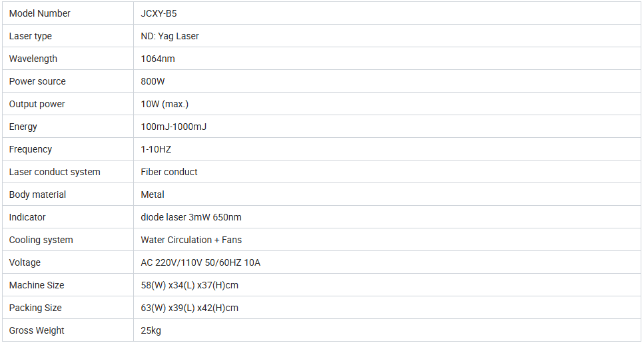Click the Wavelength row label
Screen dimensions: 644x345
pos(33,59)
